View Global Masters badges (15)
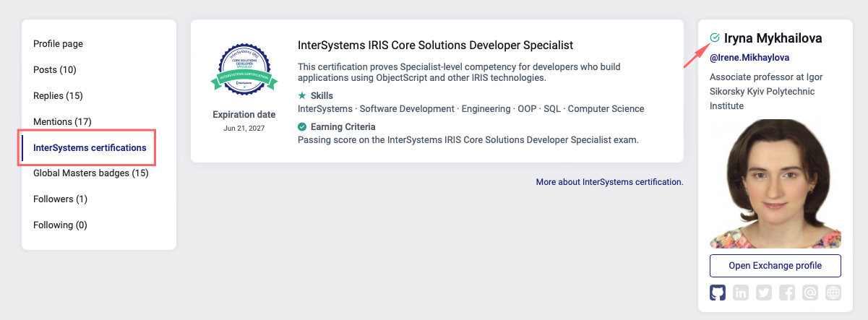 pyautogui.click(x=90, y=173)
